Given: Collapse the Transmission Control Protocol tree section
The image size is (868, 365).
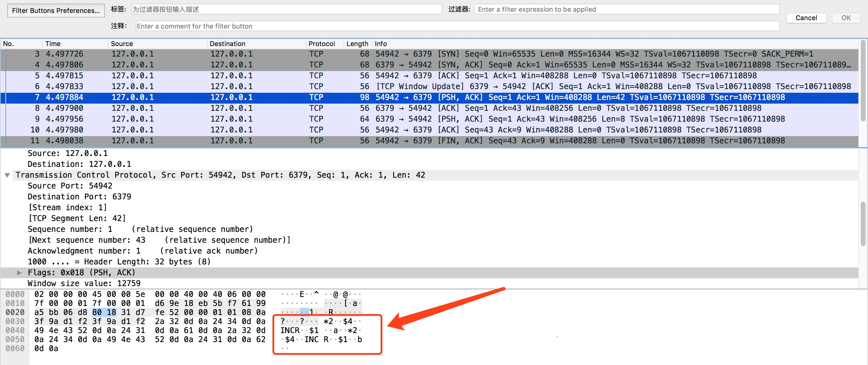Looking at the screenshot, I should (7, 175).
